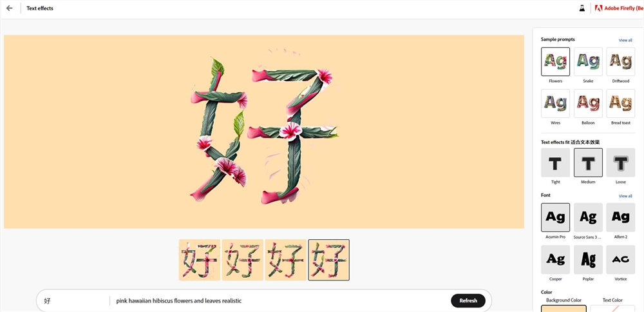The image size is (644, 312).
Task: Click the Adobe Firefly logo
Action: pos(619,8)
